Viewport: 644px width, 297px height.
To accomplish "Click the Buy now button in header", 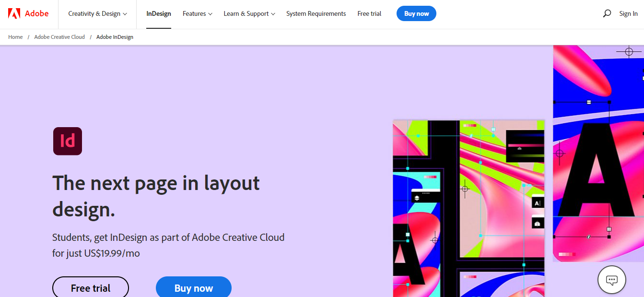I will (416, 13).
